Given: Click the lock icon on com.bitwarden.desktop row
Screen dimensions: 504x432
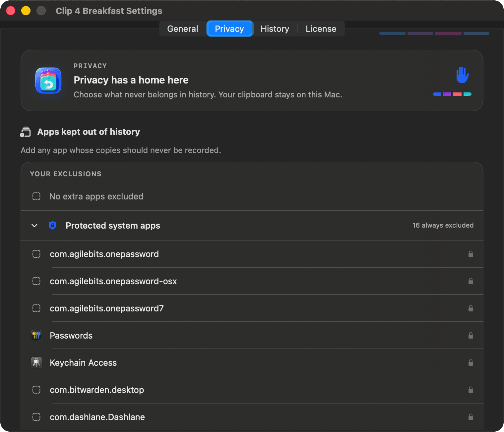Looking at the screenshot, I should pos(471,390).
